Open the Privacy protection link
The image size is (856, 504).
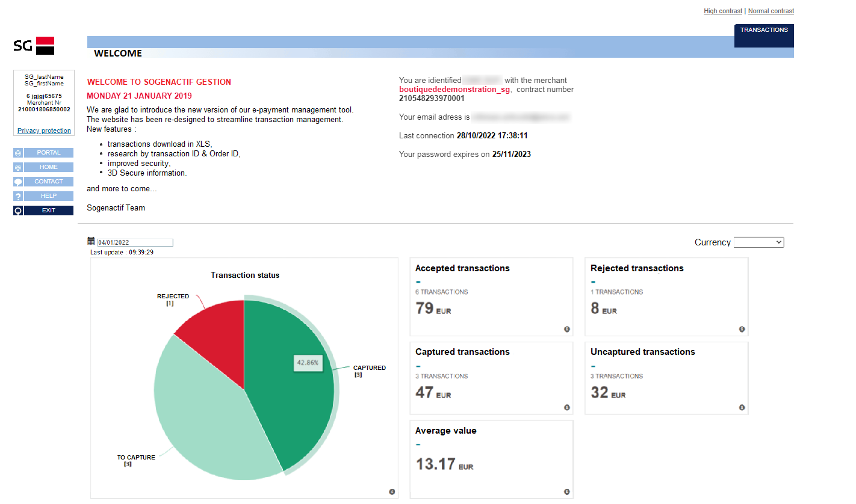[44, 131]
